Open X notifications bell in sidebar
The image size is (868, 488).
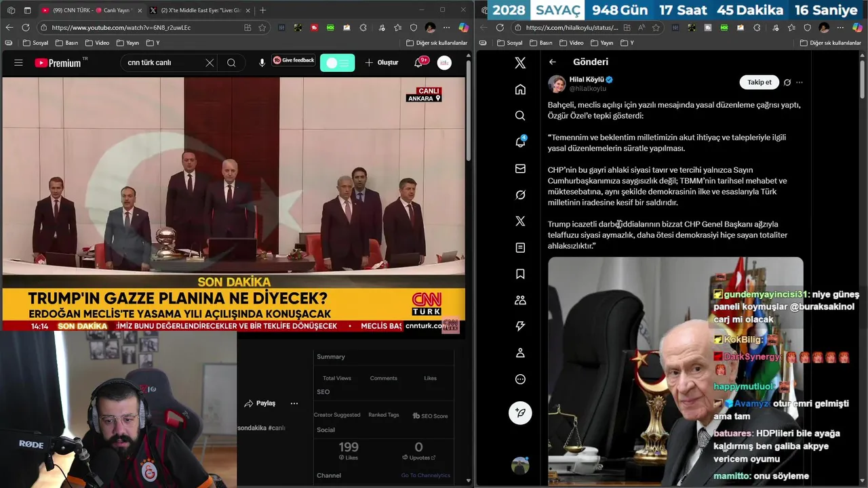pos(520,142)
